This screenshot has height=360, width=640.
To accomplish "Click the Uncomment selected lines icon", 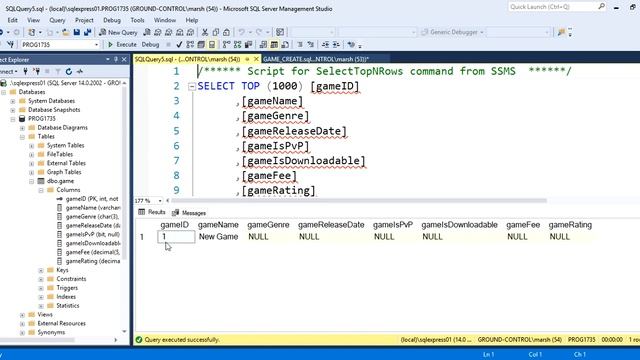I will 311,44.
